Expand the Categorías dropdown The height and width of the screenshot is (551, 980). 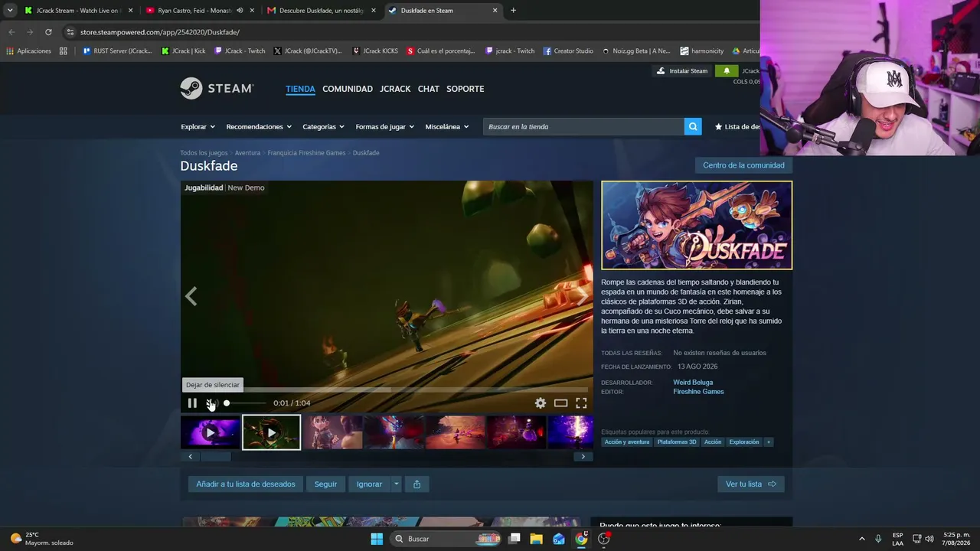click(323, 127)
